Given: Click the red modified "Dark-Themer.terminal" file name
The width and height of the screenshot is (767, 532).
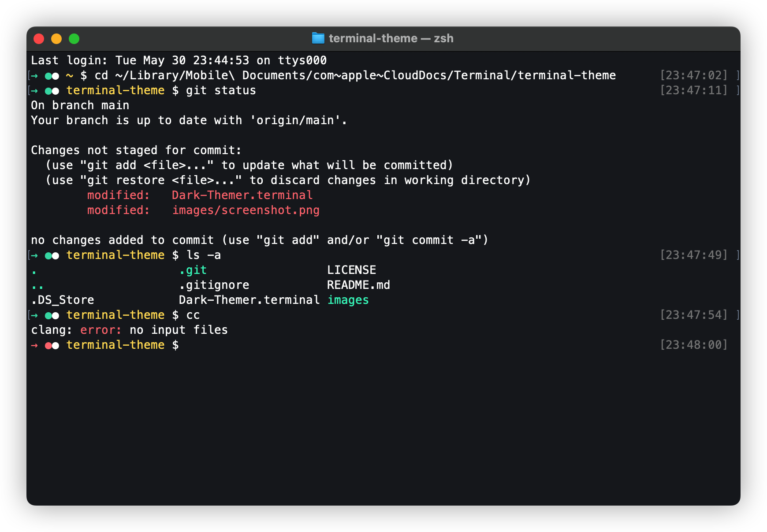Looking at the screenshot, I should click(x=242, y=195).
